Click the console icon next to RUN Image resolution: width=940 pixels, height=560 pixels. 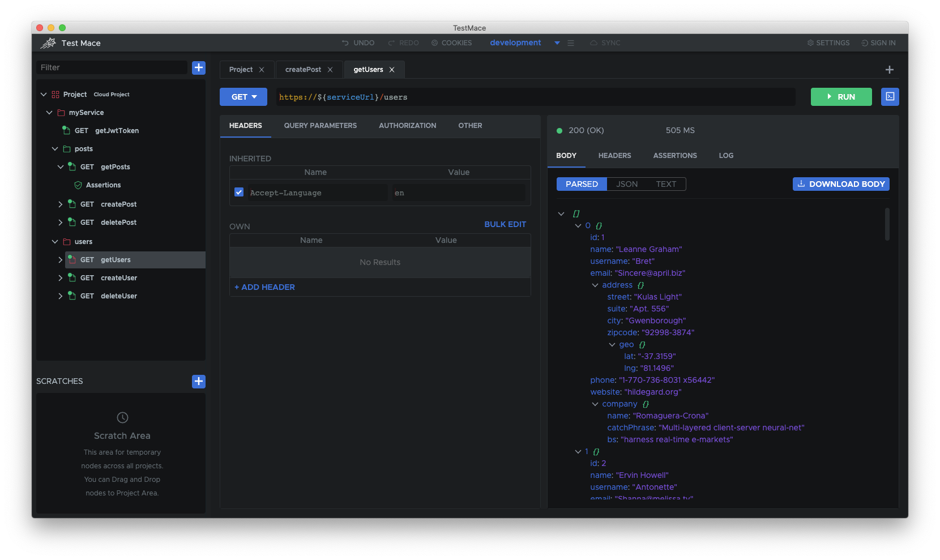(890, 97)
